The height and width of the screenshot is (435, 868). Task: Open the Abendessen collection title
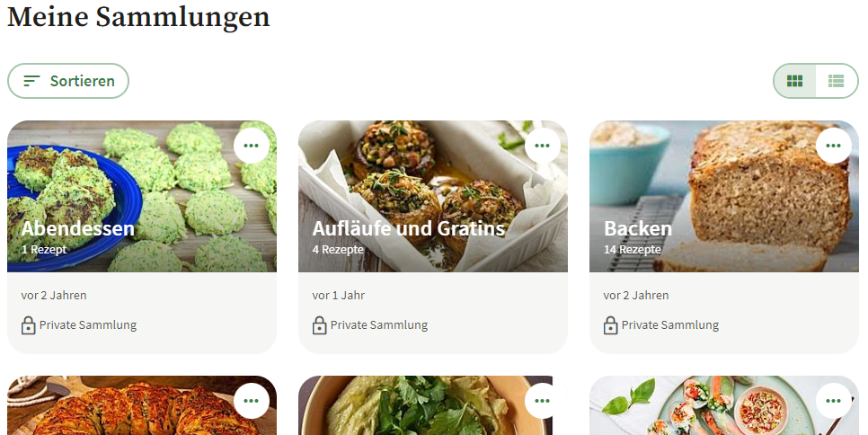pos(78,228)
